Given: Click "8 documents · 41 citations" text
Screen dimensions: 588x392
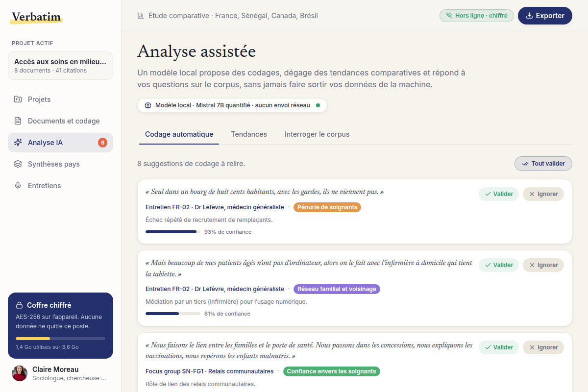Looking at the screenshot, I should pos(50,71).
